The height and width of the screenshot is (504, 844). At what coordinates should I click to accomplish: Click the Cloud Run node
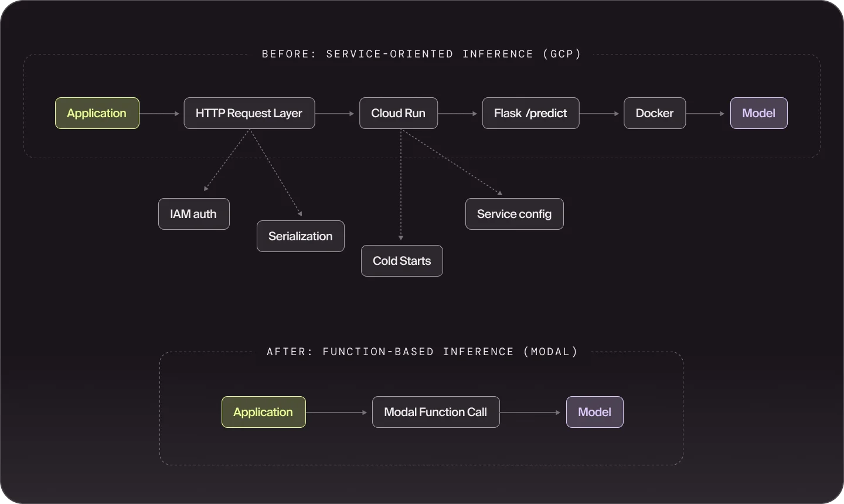point(399,113)
